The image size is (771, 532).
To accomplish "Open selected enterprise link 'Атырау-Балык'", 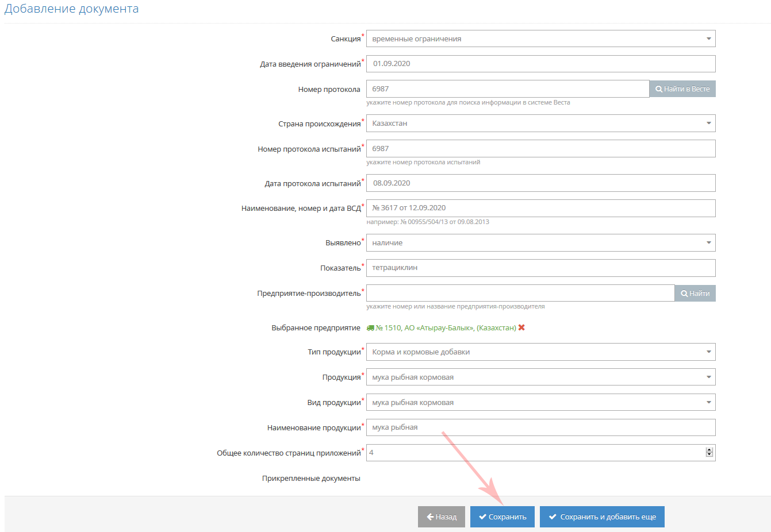I will click(x=446, y=328).
